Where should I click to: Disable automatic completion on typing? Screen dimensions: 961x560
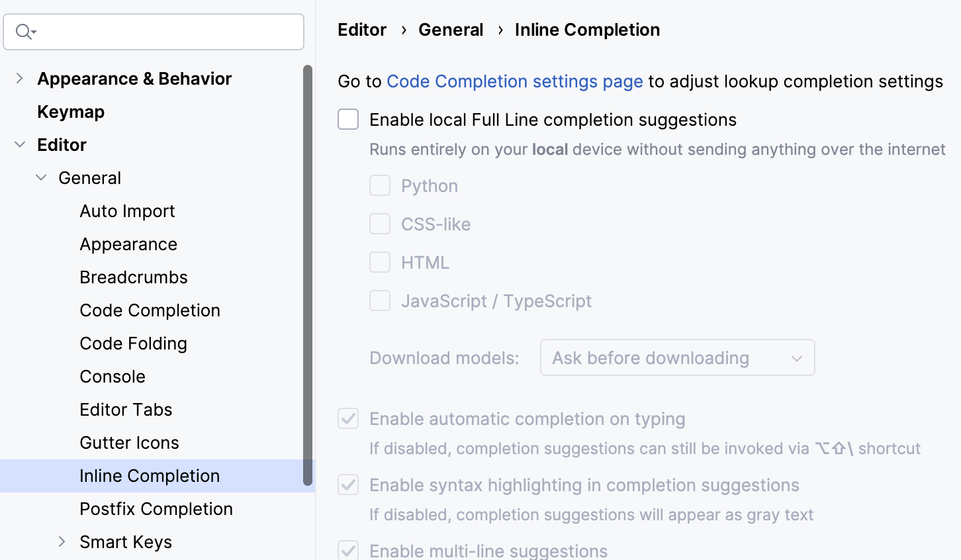(348, 419)
